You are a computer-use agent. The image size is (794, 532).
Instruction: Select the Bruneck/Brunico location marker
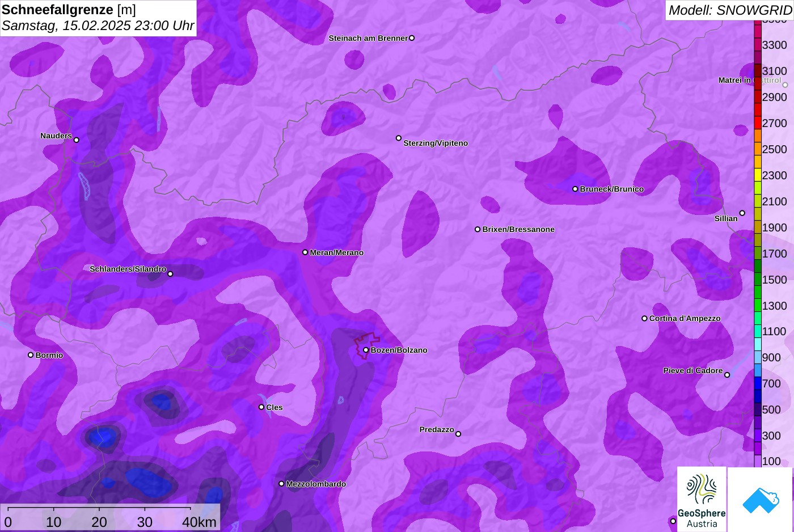point(575,189)
